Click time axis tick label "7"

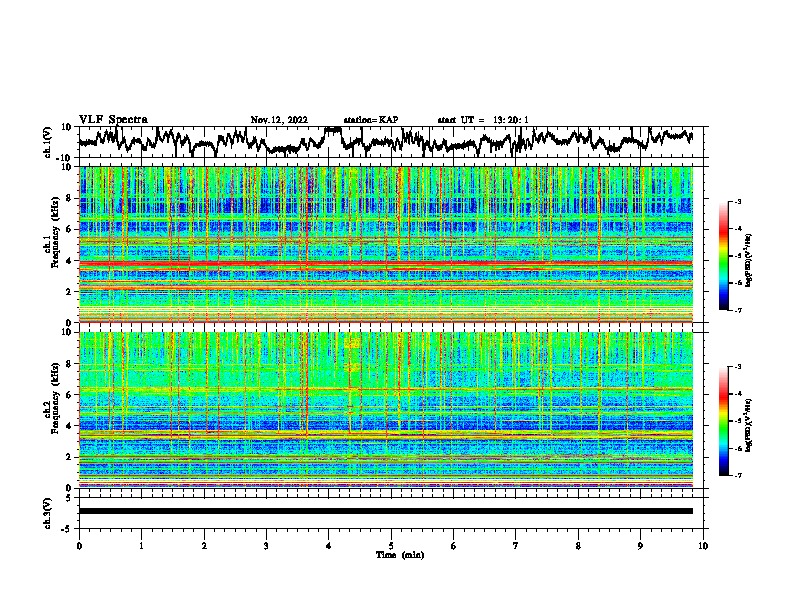click(x=516, y=546)
